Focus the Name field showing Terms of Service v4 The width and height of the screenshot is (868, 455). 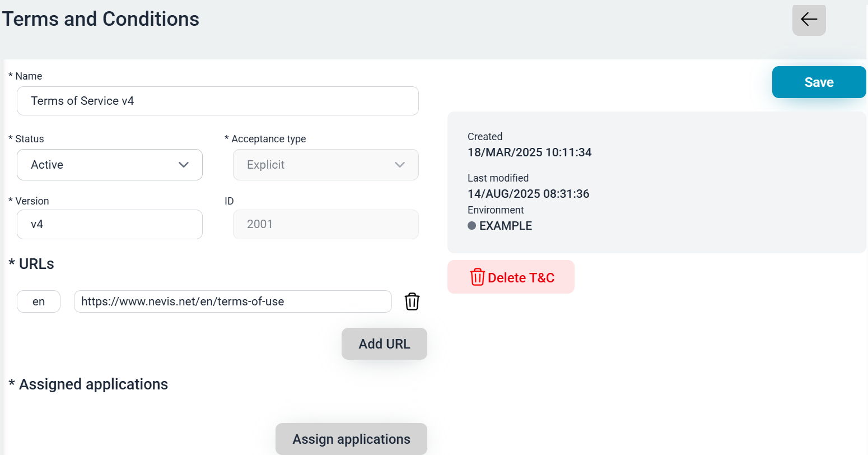click(218, 101)
